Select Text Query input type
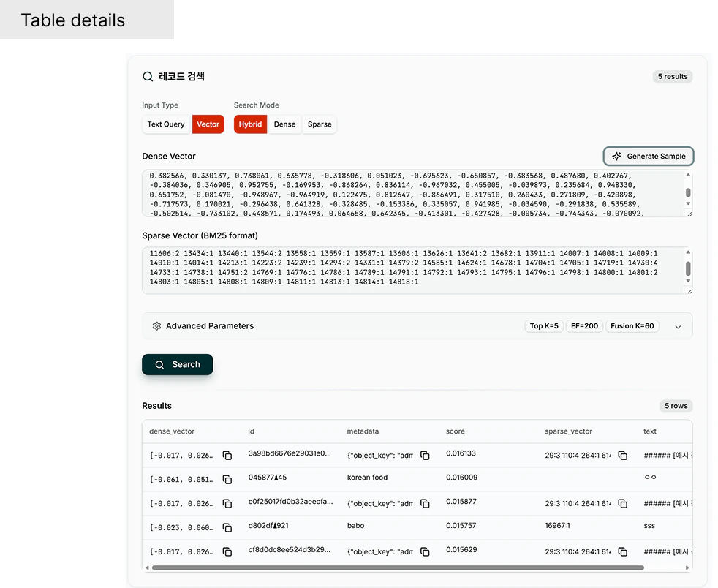718x588 pixels. (166, 124)
